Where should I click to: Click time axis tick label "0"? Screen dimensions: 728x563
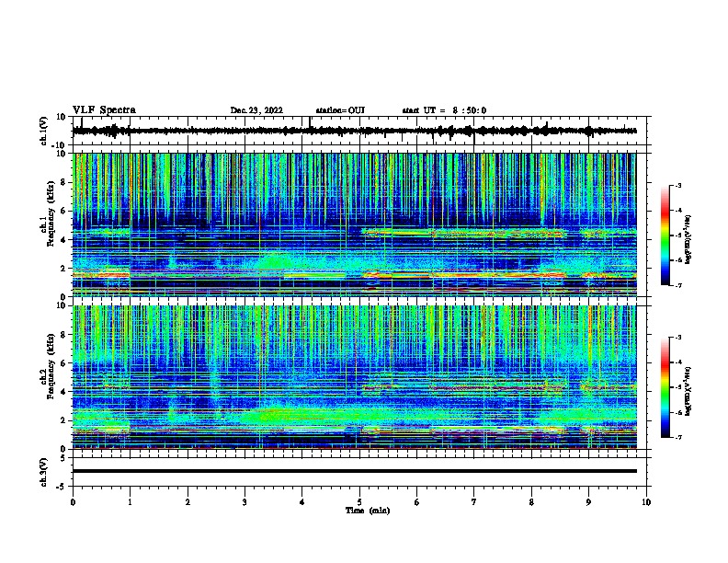click(x=73, y=502)
